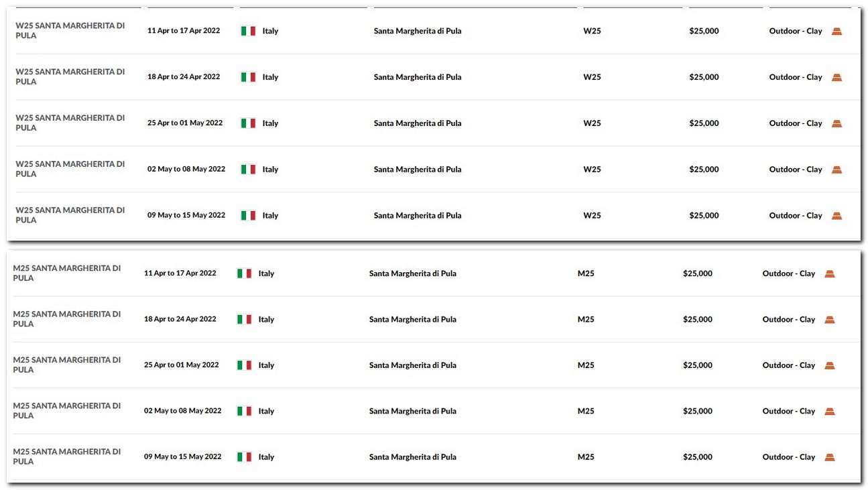Click W25 category cell in 02 May row
868x490 pixels.
point(592,170)
